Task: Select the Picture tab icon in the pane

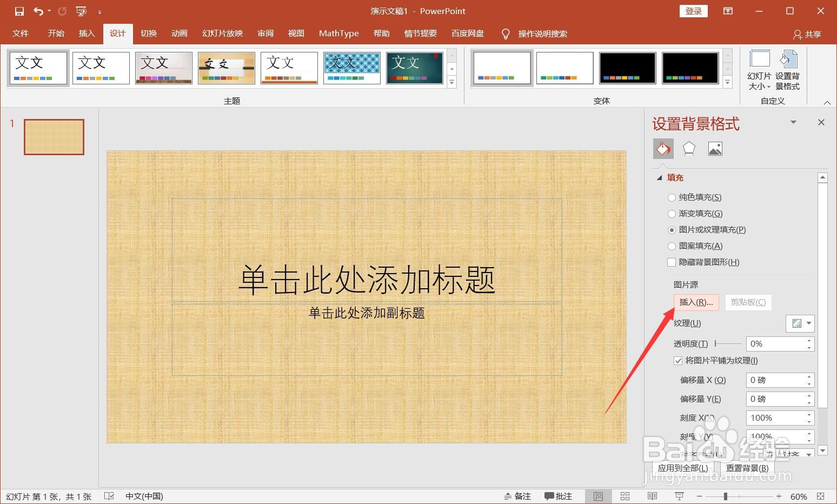Action: click(715, 149)
